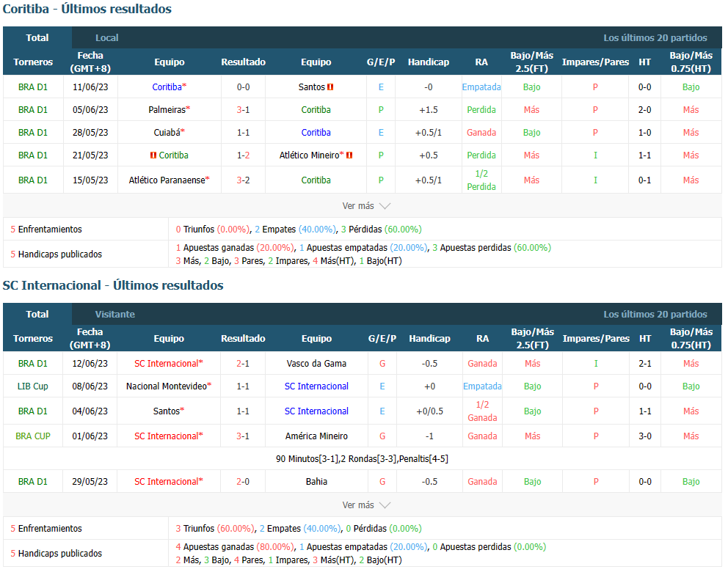
Task: Click +0/0.5 handicap value
Action: pyautogui.click(x=429, y=411)
